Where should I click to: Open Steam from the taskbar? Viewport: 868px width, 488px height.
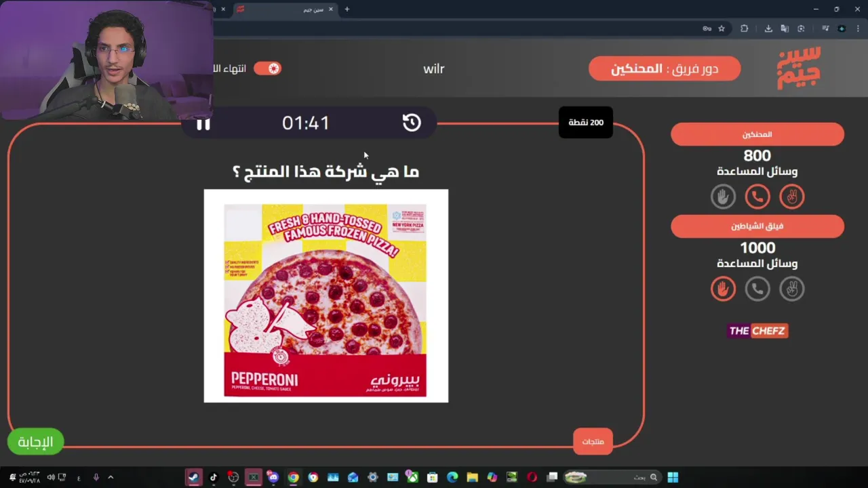click(x=194, y=477)
